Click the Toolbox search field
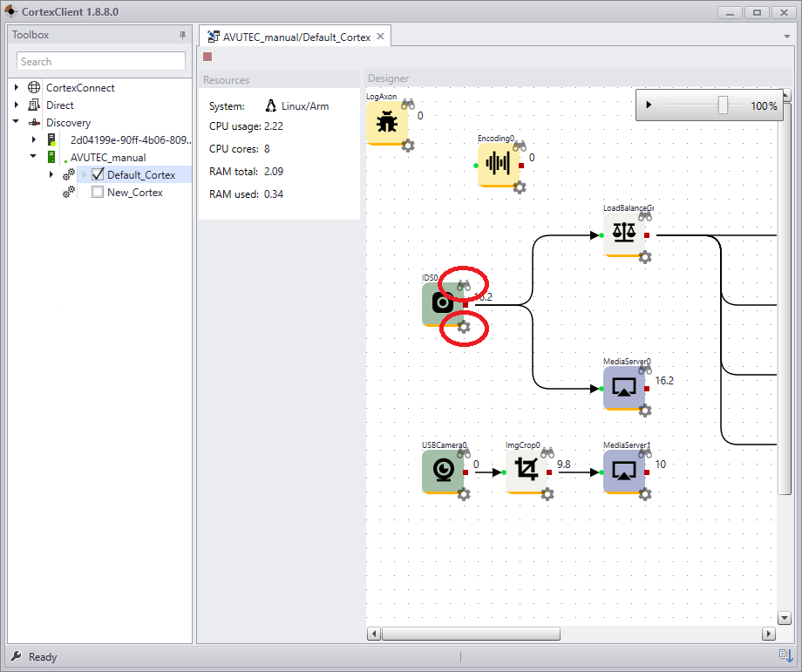The image size is (802, 672). point(101,61)
